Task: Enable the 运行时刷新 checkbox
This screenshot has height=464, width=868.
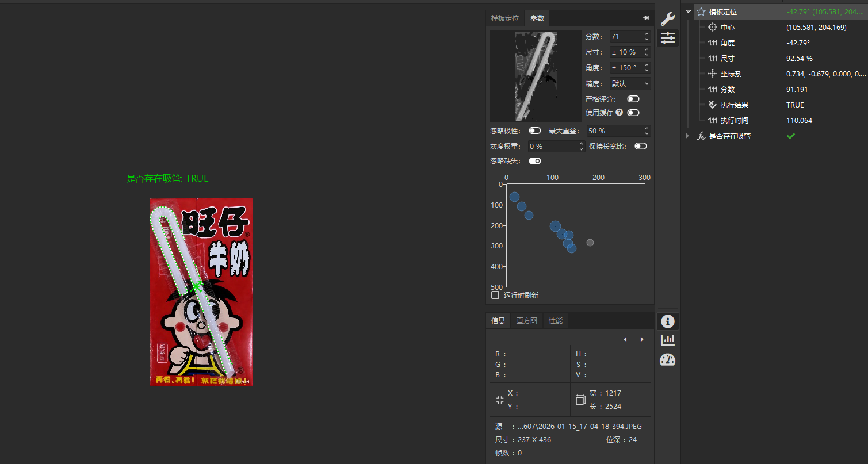Action: click(495, 295)
